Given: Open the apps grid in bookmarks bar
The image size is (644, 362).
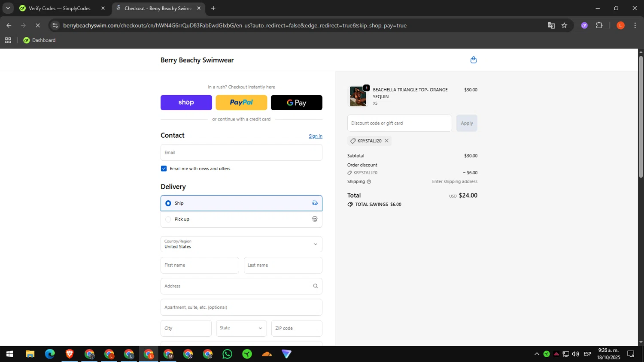Looking at the screenshot, I should pyautogui.click(x=8, y=40).
